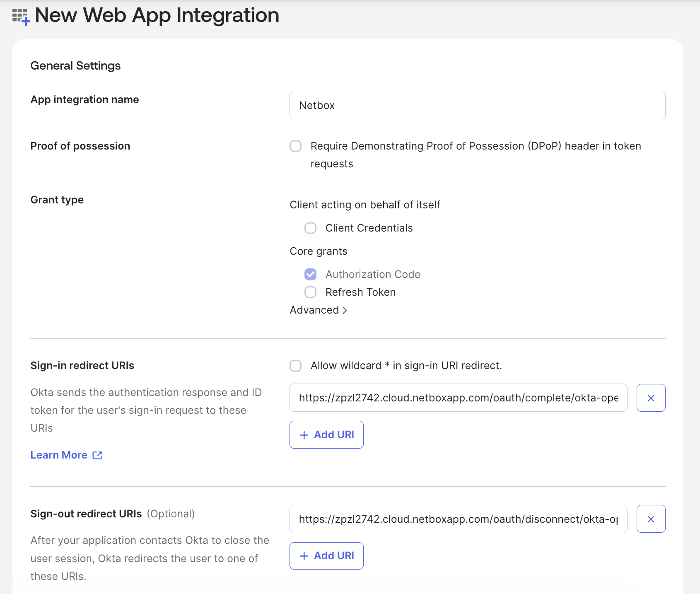Add URI under Sign-out redirect URIs
Screen dimensions: 700x594
[x=326, y=556]
